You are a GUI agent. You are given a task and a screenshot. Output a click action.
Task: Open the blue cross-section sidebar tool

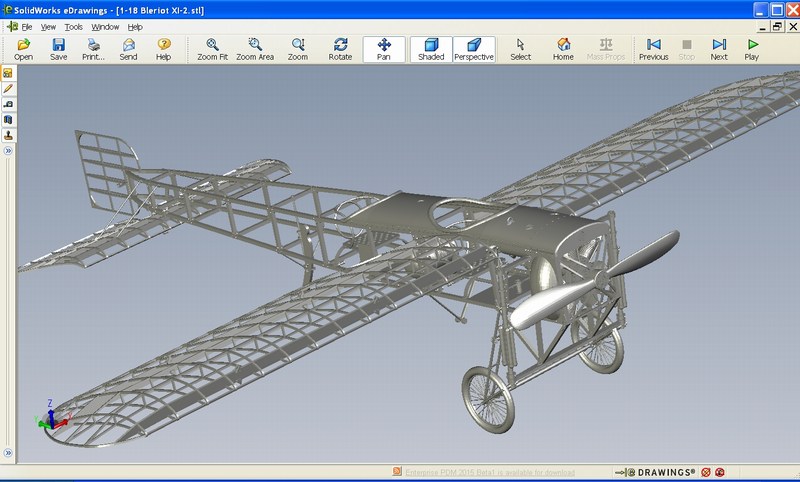[x=8, y=120]
